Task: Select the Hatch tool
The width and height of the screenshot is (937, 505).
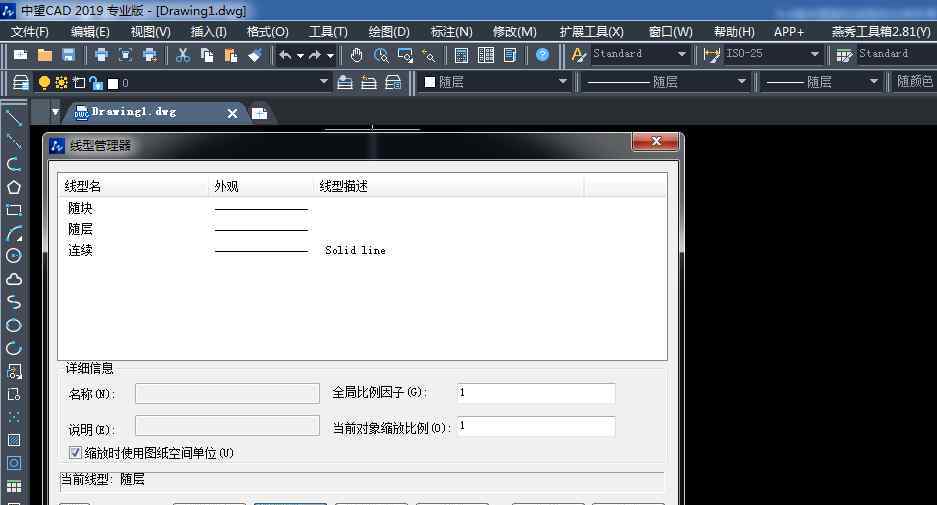Action: [x=14, y=440]
